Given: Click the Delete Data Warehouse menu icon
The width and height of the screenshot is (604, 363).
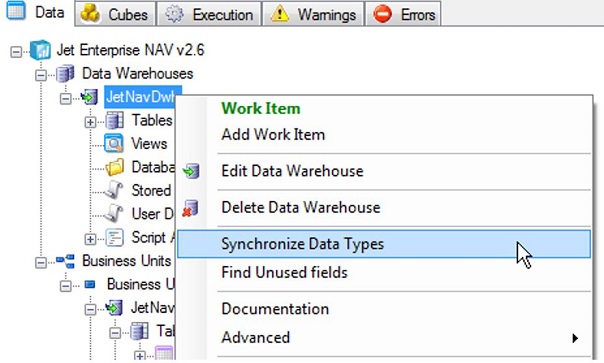Looking at the screenshot, I should pos(190,208).
